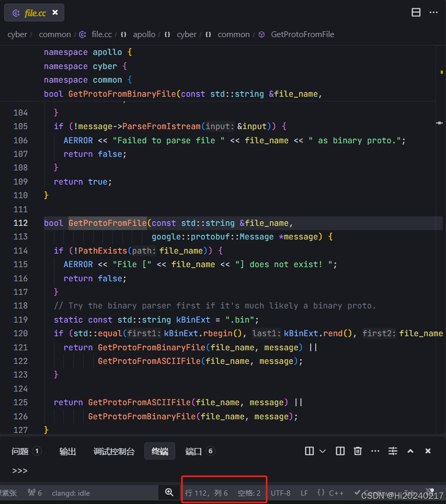
Task: Click kBinExt variable on line 119
Action: tap(193, 320)
